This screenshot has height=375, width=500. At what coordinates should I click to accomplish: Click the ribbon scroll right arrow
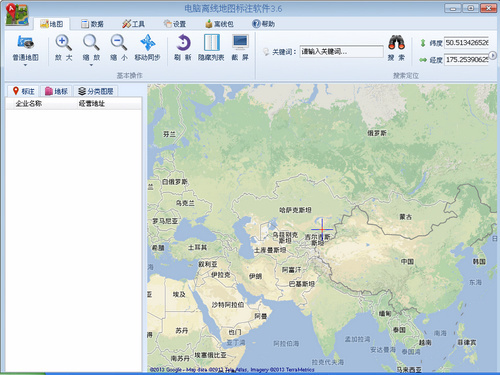click(493, 55)
